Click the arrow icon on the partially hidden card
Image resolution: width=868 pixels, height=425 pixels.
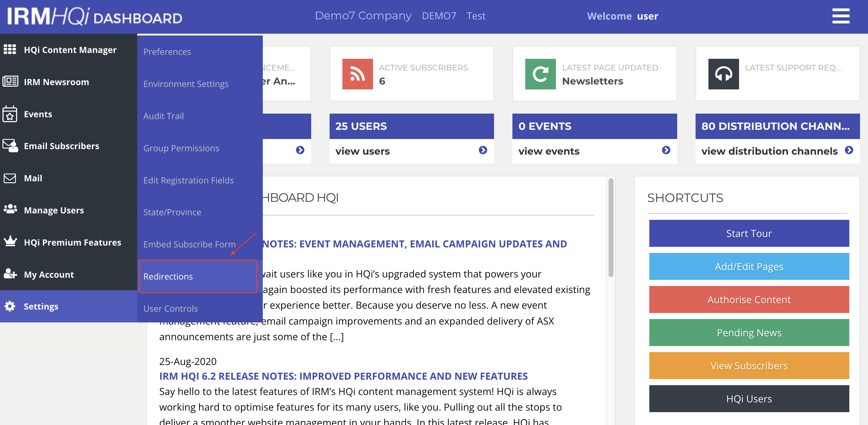pos(300,150)
